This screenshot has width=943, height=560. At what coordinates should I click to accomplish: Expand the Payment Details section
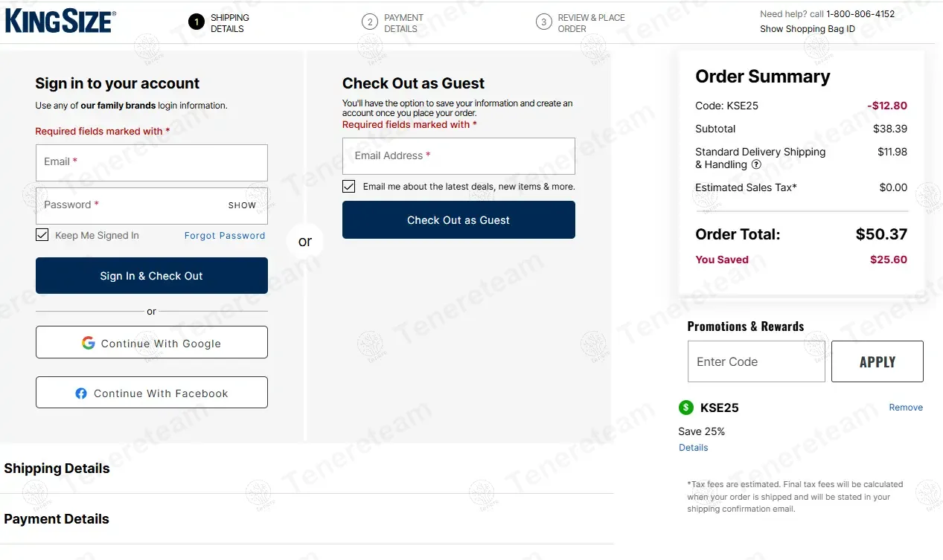coord(57,519)
